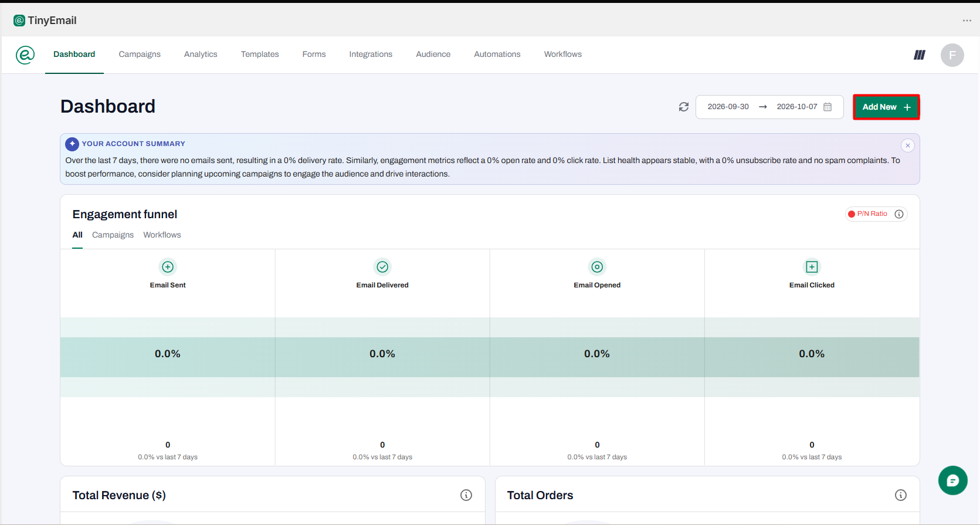Viewport: 980px width, 525px height.
Task: Select the All tab in Engagement funnel
Action: pos(77,235)
